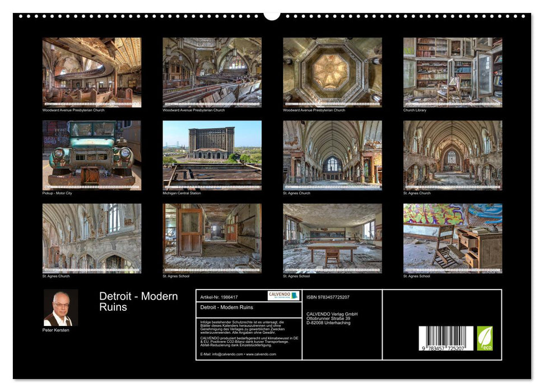Click the St. Agnes School billiard table photo
Screen dimensions: 544x392
[x=331, y=238]
